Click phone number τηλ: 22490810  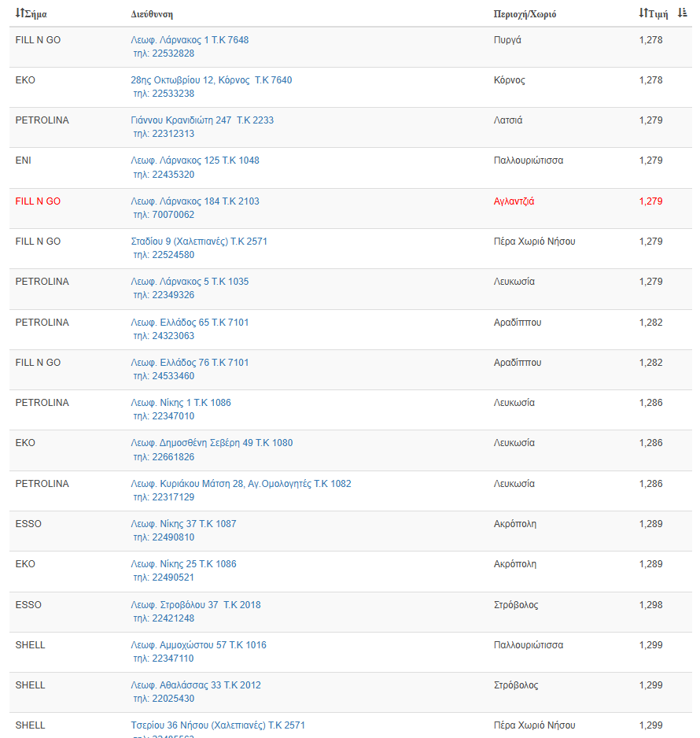[x=164, y=537]
